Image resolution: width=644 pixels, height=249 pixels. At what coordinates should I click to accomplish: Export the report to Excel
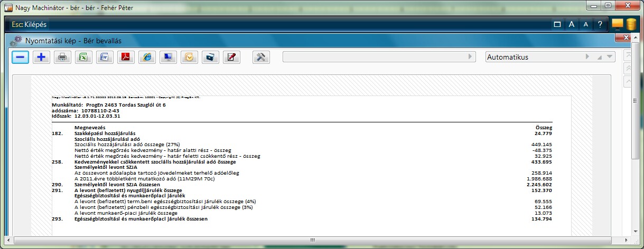(x=83, y=57)
